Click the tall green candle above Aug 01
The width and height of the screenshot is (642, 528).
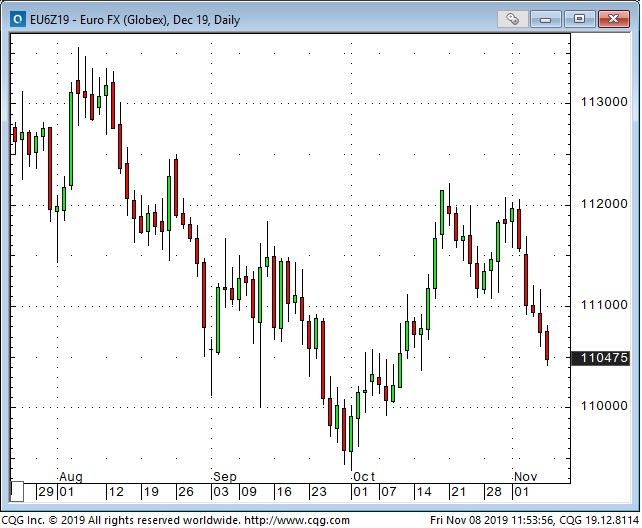71,139
